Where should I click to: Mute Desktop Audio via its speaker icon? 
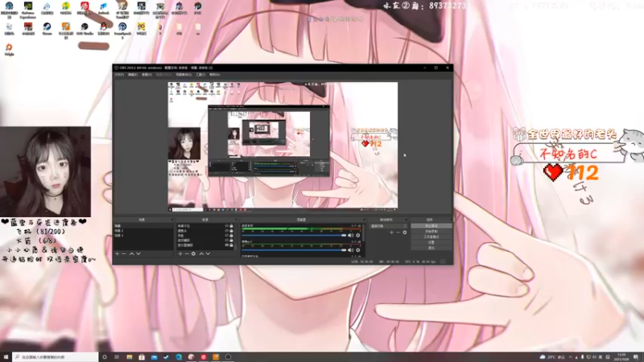350,236
